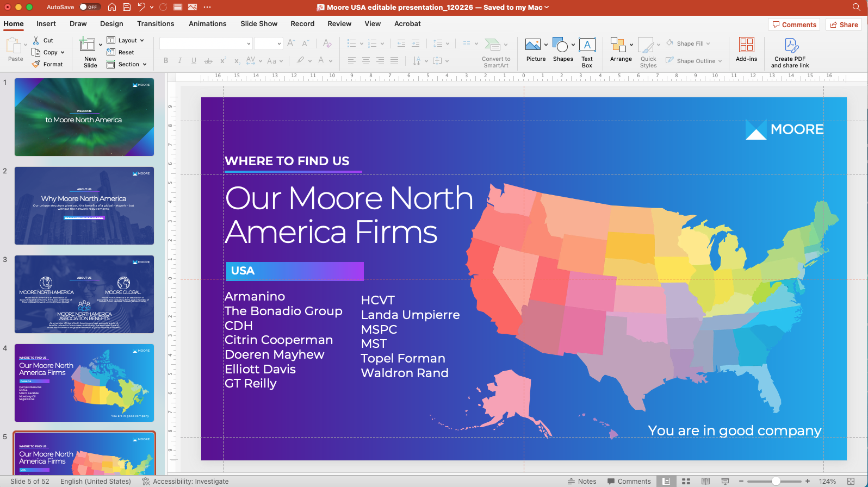This screenshot has height=487, width=868.
Task: Click the zoom slider handle
Action: tap(776, 481)
